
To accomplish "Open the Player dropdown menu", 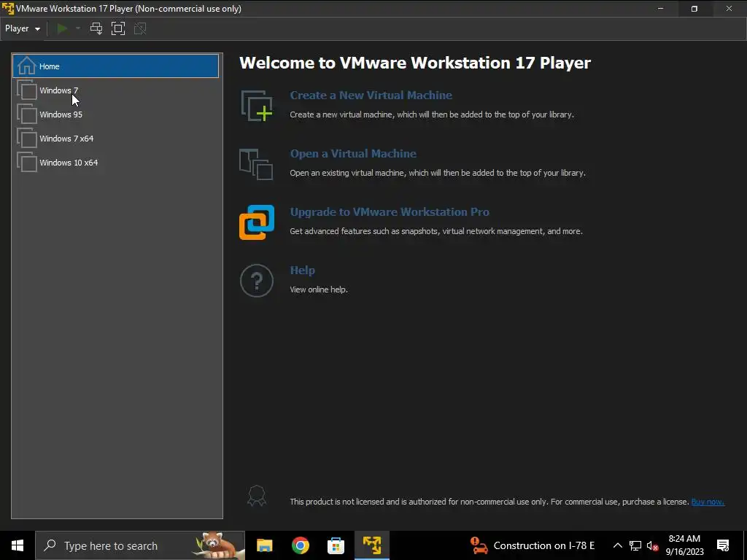I will tap(23, 28).
